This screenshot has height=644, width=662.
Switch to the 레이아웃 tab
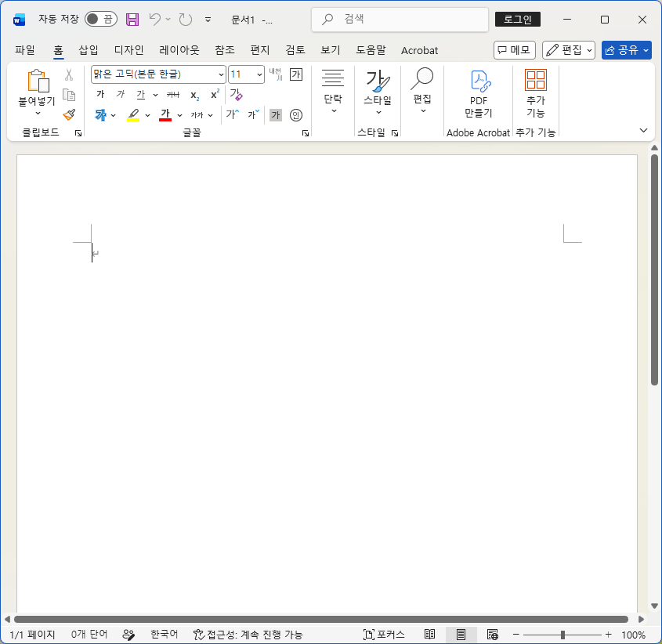click(x=179, y=50)
